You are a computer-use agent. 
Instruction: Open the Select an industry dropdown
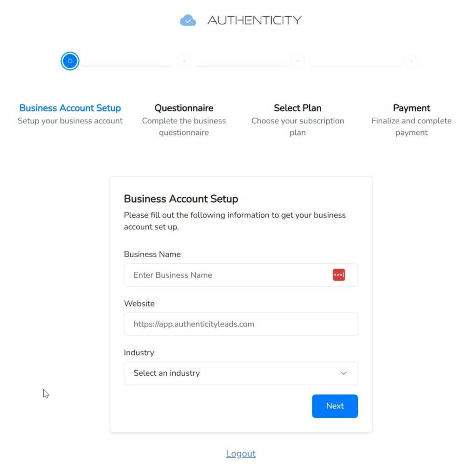tap(232, 373)
